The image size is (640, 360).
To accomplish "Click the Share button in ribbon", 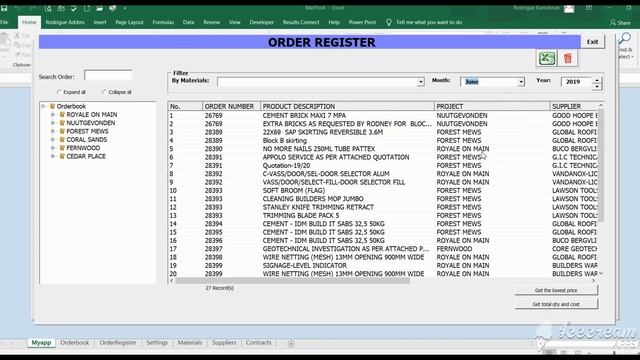I will point(620,23).
